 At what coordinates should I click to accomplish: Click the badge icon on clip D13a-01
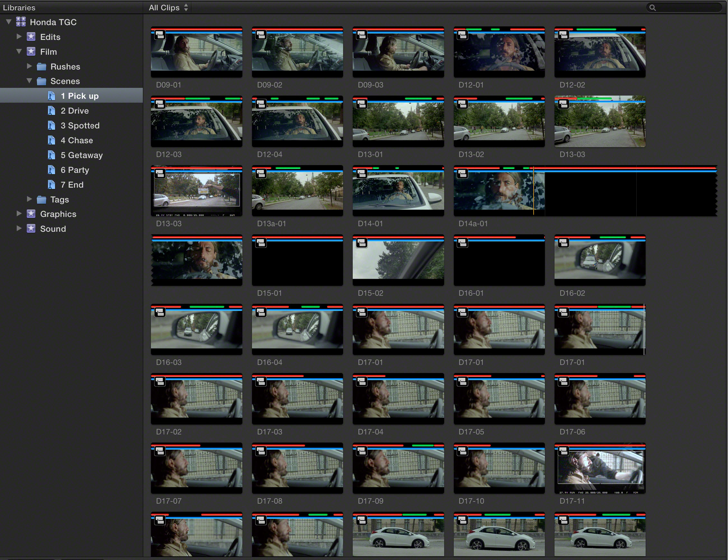(261, 173)
